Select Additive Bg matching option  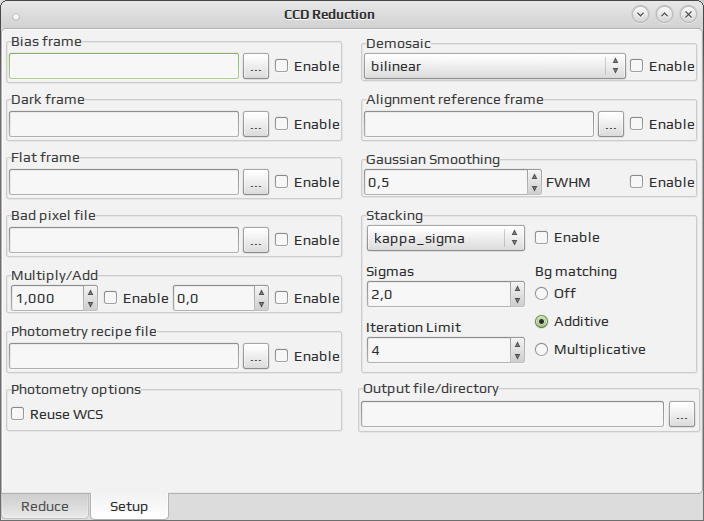click(x=541, y=322)
